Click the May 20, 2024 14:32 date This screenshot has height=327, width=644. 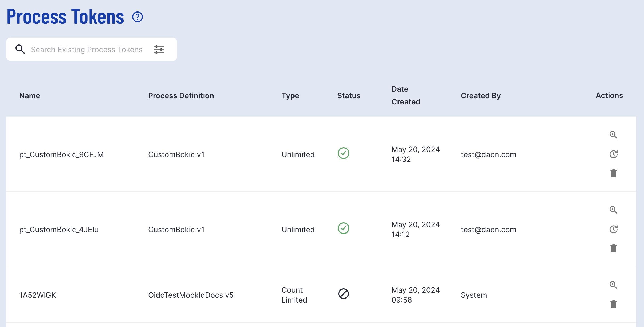coord(416,154)
